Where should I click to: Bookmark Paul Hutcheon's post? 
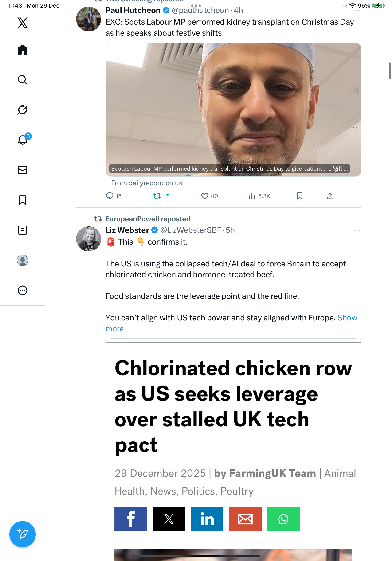299,196
